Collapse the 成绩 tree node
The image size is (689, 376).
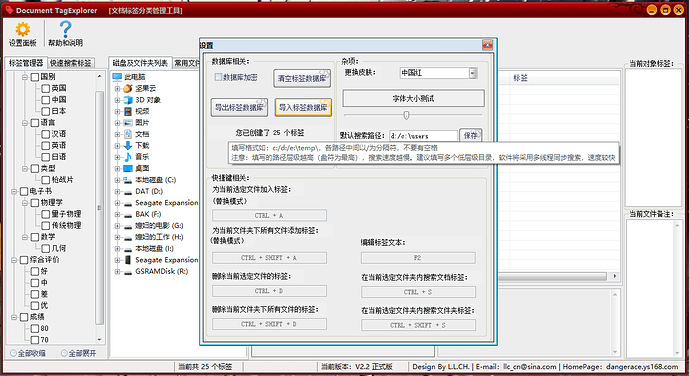(14, 317)
